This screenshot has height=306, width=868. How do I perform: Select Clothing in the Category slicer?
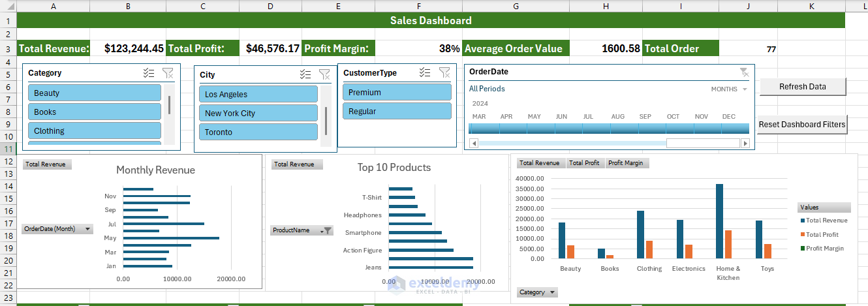[95, 130]
